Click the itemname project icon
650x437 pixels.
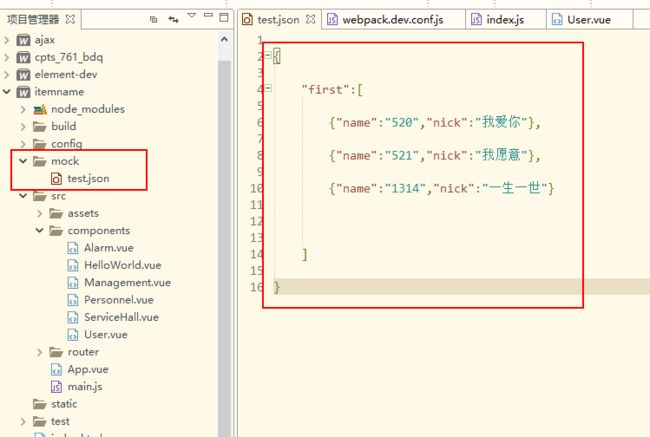tap(23, 92)
